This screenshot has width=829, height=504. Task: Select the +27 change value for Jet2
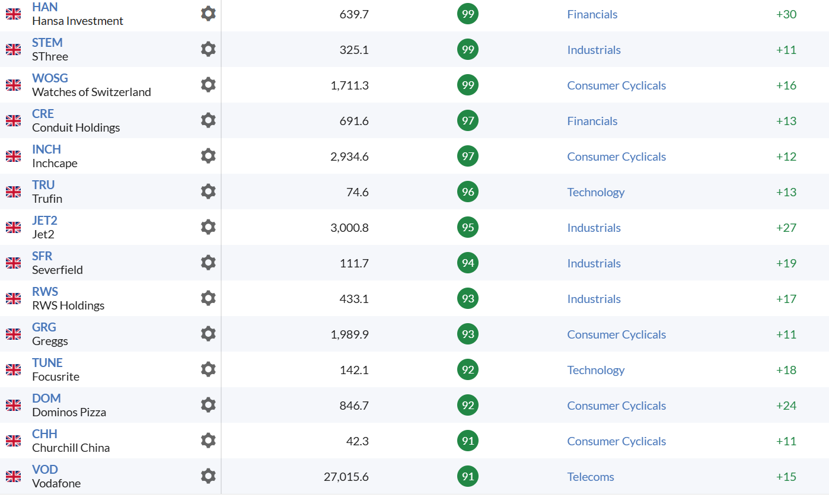coord(786,228)
